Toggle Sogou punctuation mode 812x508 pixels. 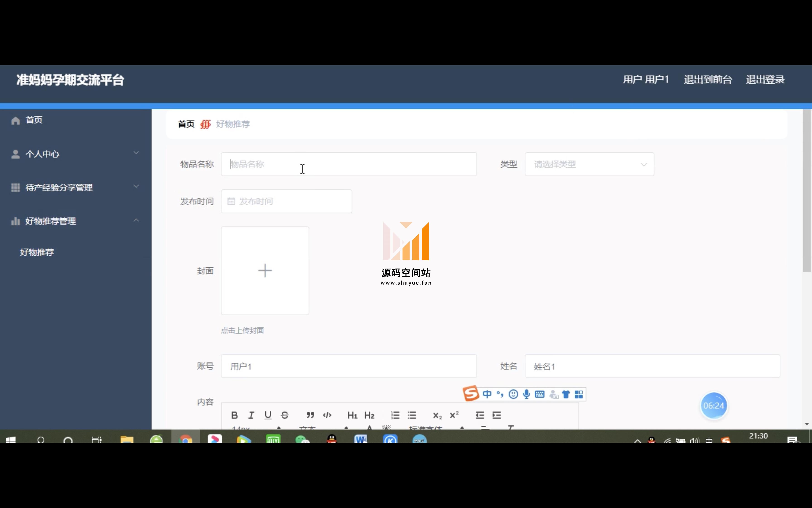coord(500,394)
